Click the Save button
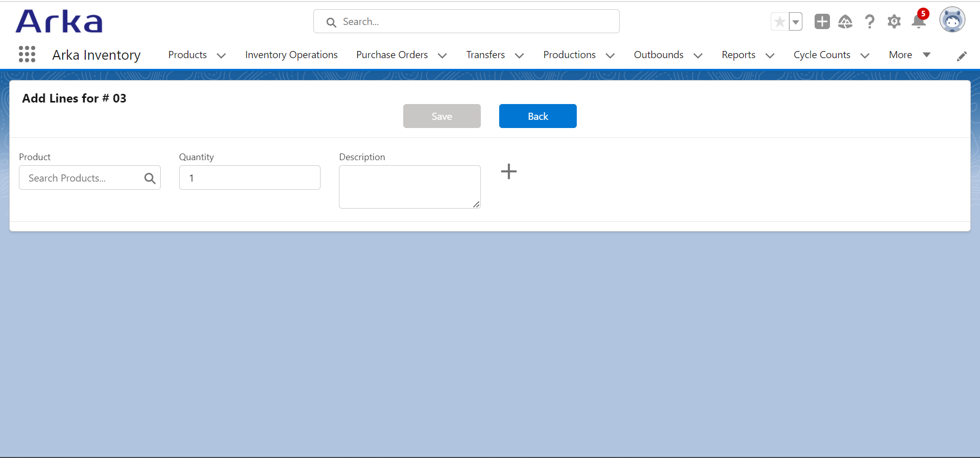Viewport: 980px width, 458px height. (442, 116)
